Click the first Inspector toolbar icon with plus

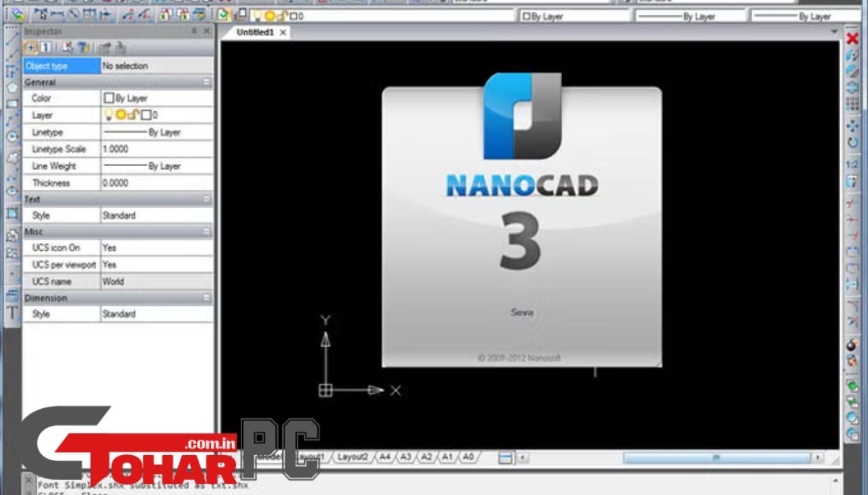[x=31, y=47]
